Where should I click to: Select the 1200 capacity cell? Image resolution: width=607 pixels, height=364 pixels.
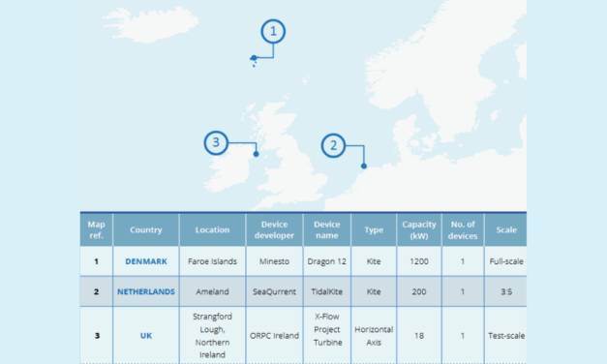(x=419, y=261)
